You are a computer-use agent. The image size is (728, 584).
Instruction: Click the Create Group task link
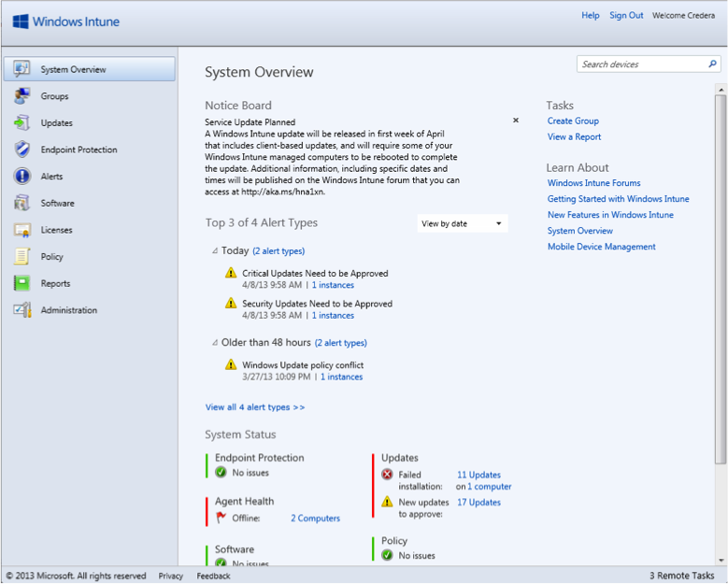pos(573,121)
